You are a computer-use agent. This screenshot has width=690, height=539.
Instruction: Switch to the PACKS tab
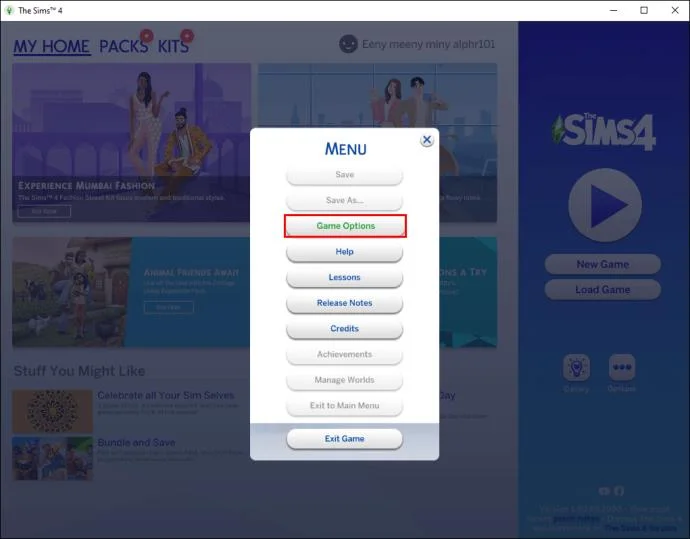tap(123, 46)
